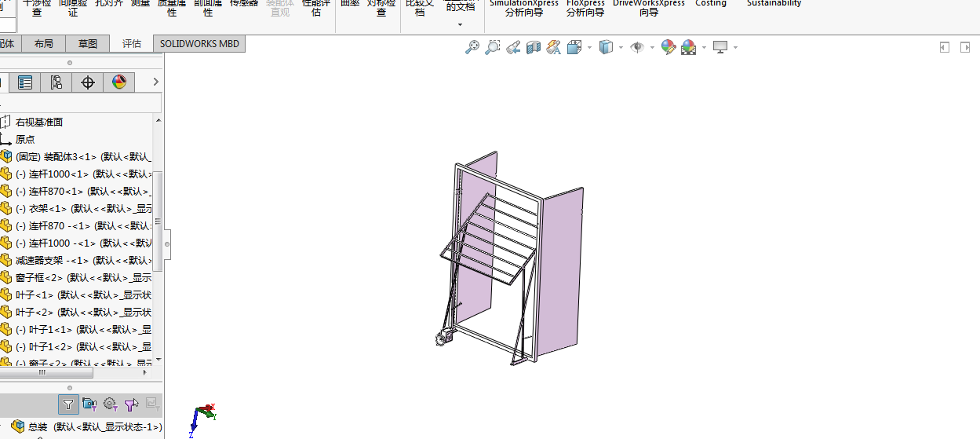The width and height of the screenshot is (980, 439).
Task: Expand more manager tabs with the right chevron
Action: [x=156, y=82]
